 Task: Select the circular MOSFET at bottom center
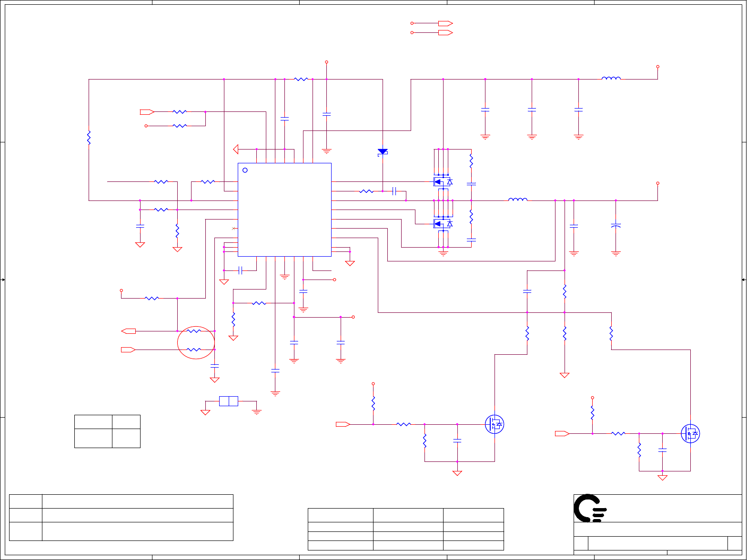tap(495, 424)
